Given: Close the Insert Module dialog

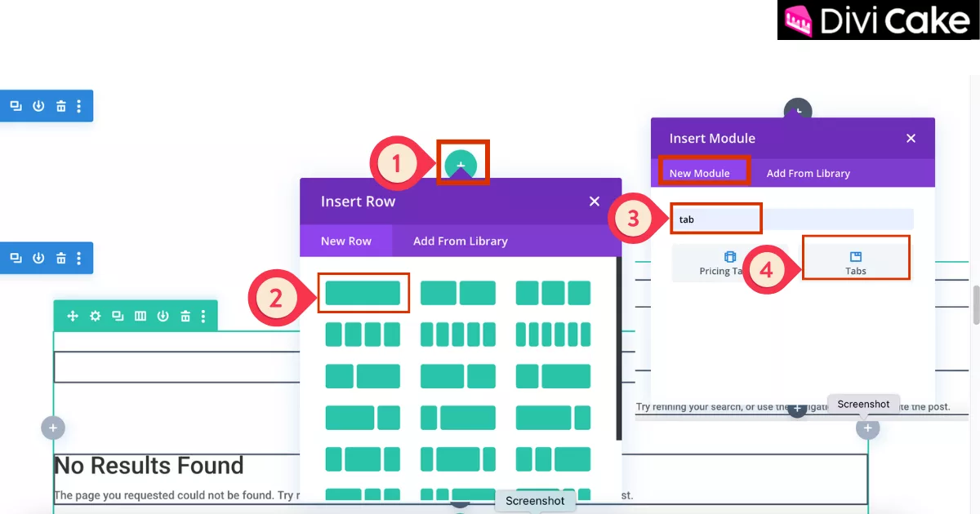Looking at the screenshot, I should pyautogui.click(x=911, y=139).
